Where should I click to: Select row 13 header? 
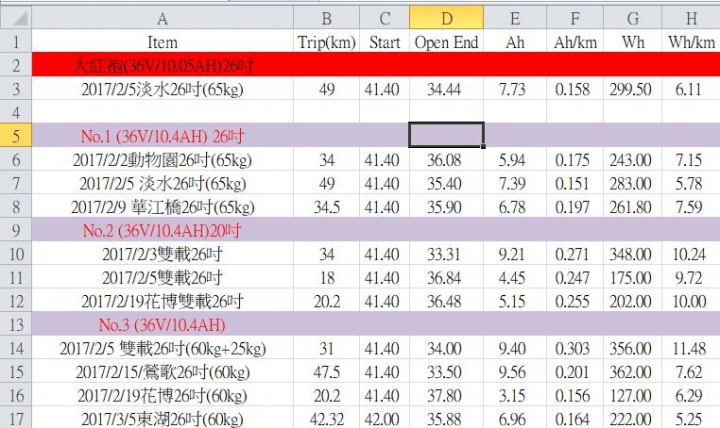(16, 324)
